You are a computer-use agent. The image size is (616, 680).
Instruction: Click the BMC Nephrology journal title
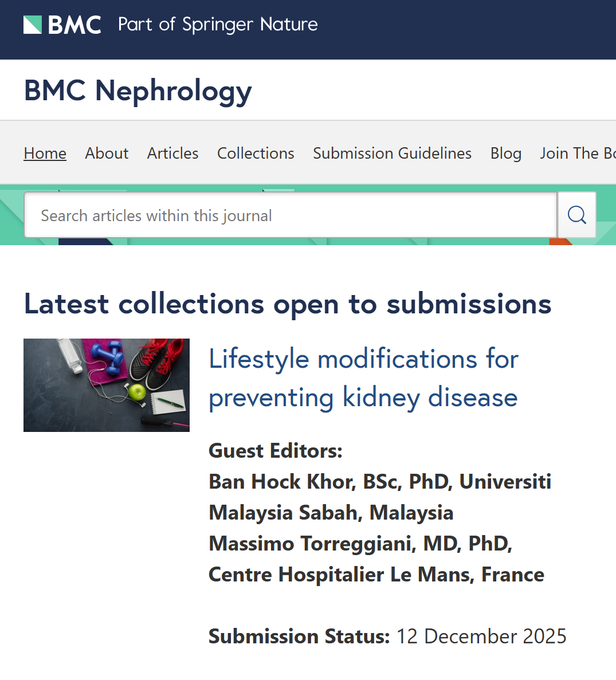click(138, 91)
